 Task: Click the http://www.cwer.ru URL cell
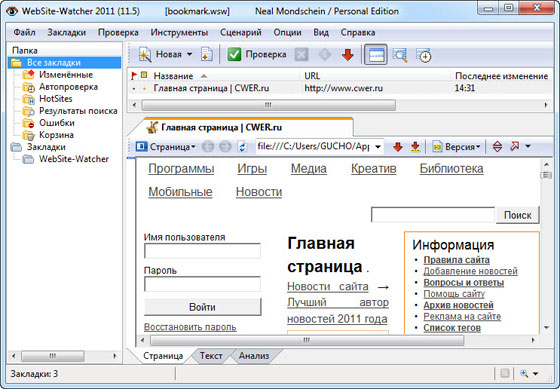(344, 88)
